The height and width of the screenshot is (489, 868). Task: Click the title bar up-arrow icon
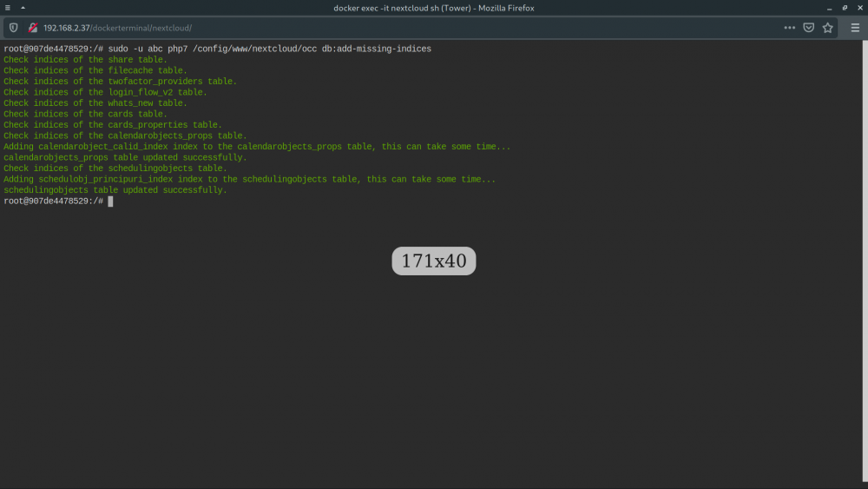tap(23, 8)
